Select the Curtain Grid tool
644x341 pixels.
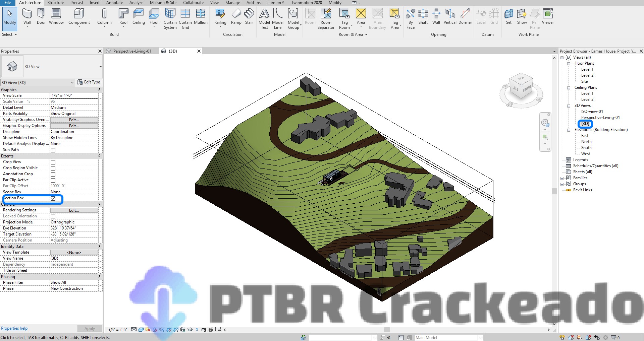(x=185, y=19)
